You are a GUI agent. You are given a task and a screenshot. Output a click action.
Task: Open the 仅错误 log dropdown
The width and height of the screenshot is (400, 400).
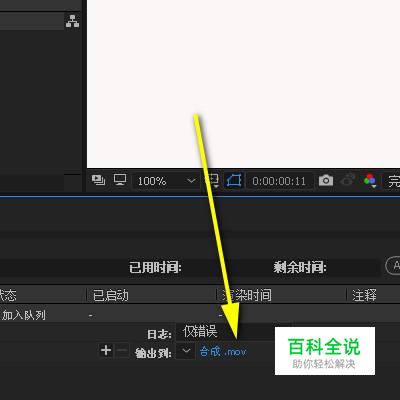[x=233, y=332]
